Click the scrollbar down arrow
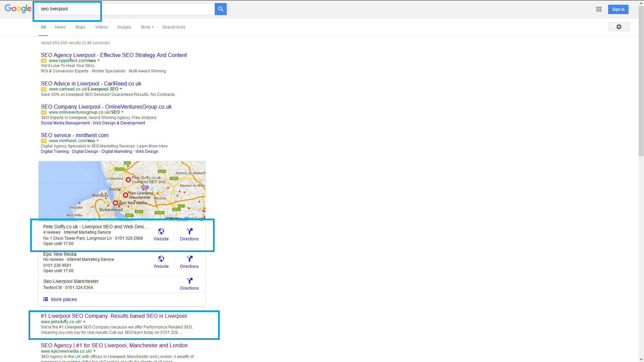 pyautogui.click(x=641, y=359)
